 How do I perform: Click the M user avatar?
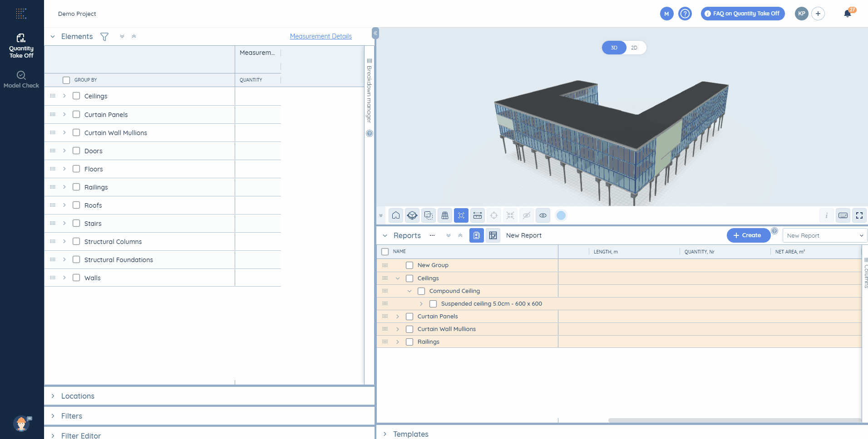[x=666, y=14]
